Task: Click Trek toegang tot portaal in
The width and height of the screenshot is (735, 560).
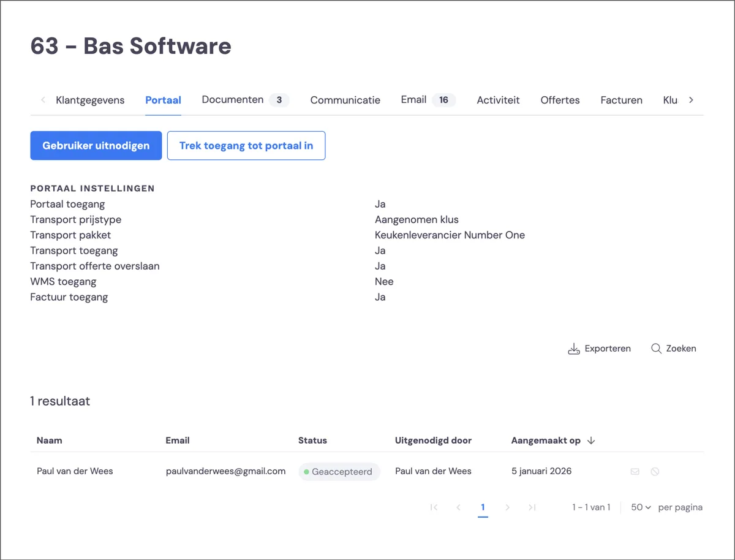Action: click(246, 146)
